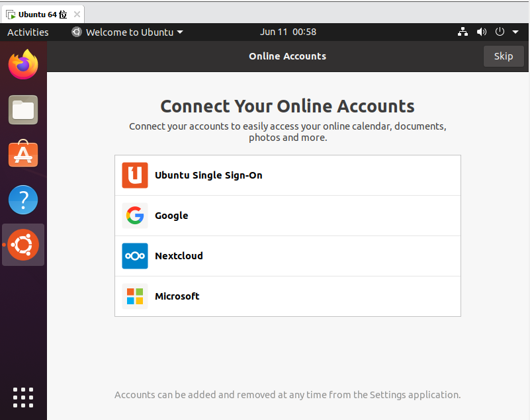The image size is (530, 420).
Task: Open Ubuntu Software store icon
Action: (23, 153)
